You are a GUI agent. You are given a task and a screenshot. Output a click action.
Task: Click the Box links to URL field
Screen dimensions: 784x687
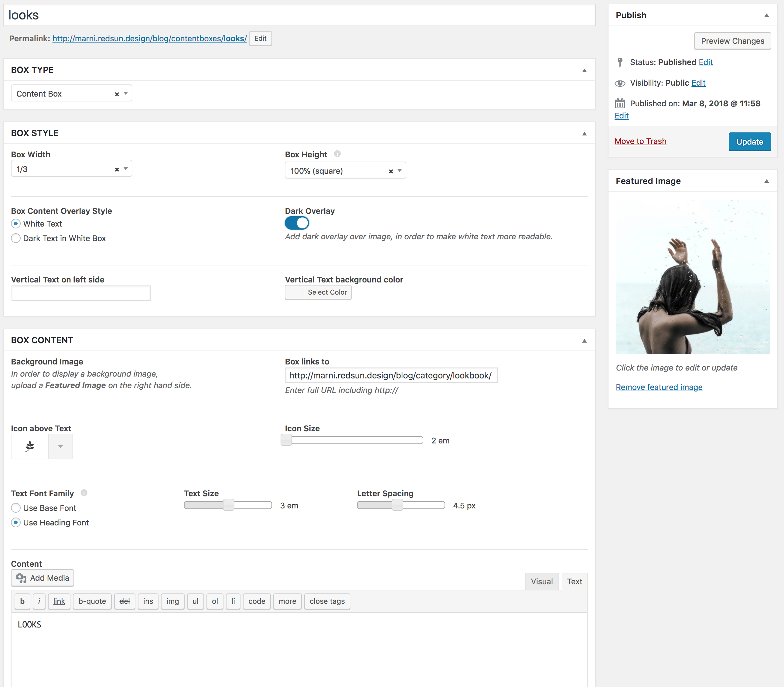click(391, 375)
